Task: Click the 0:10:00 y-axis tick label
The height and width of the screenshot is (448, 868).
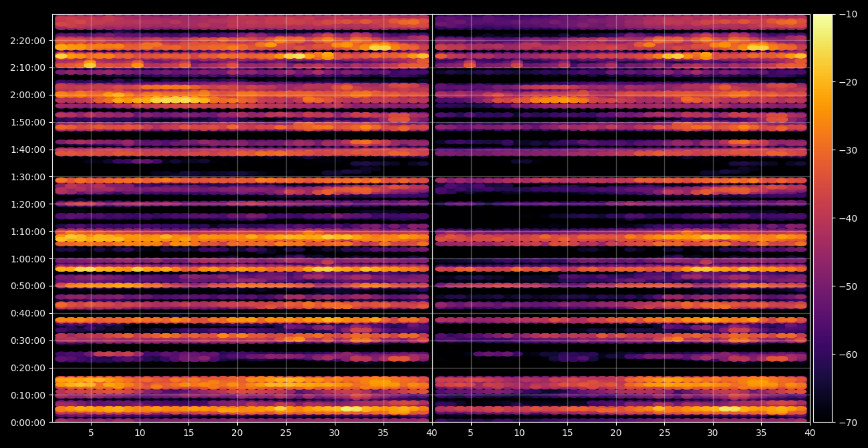Action: (x=28, y=395)
